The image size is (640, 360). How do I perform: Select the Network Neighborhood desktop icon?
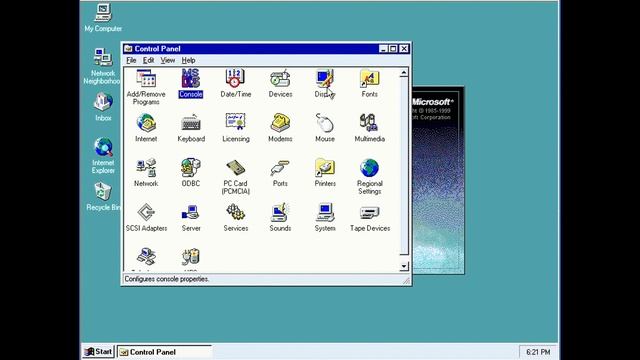click(x=102, y=66)
